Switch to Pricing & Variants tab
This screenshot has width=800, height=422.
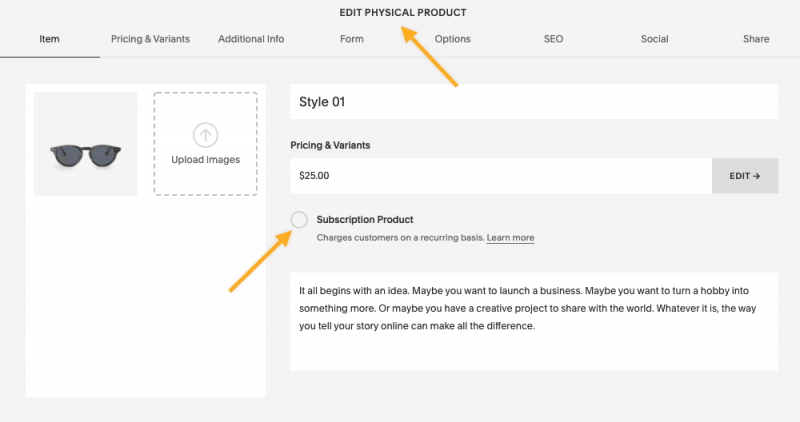[x=151, y=39]
